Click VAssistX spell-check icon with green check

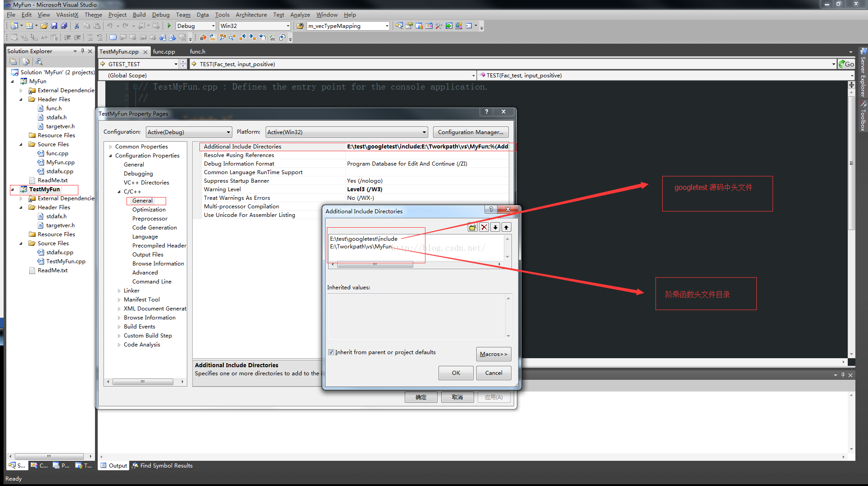click(x=272, y=37)
